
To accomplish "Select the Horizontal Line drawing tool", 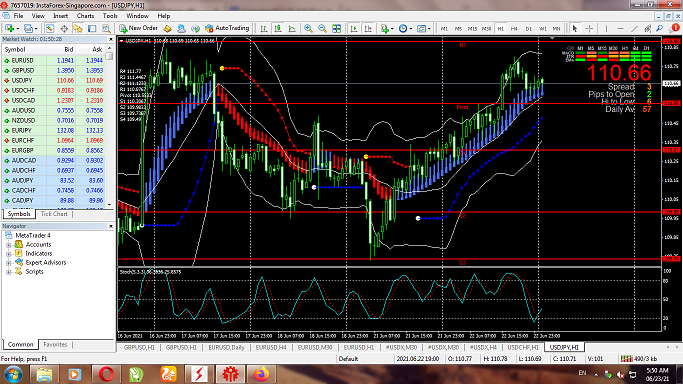I will pyautogui.click(x=620, y=29).
